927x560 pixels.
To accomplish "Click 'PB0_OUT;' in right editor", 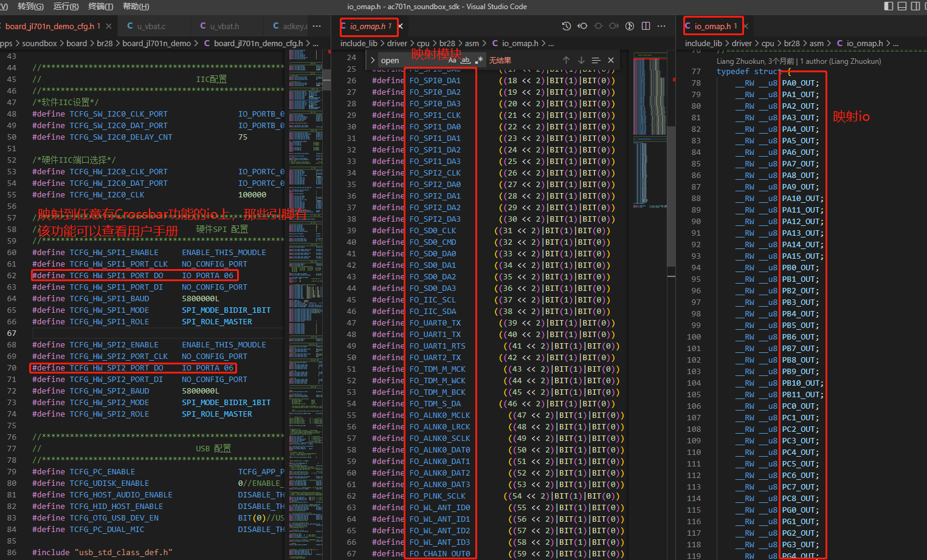I will click(x=800, y=267).
